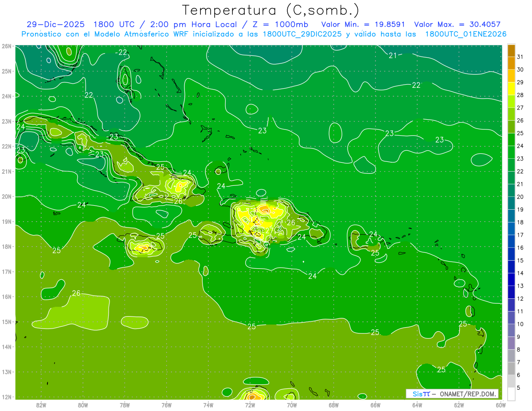Click the "60W" longitude axis label

click(x=501, y=405)
